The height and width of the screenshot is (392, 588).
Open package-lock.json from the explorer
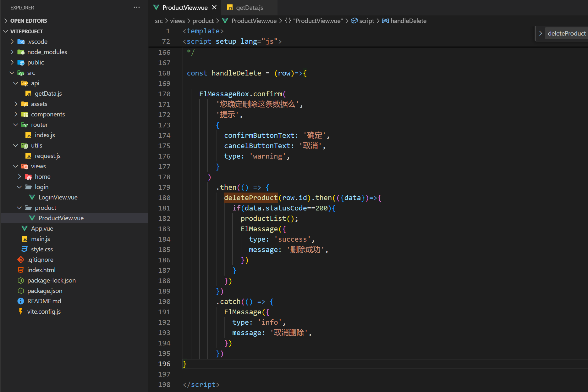(x=52, y=280)
